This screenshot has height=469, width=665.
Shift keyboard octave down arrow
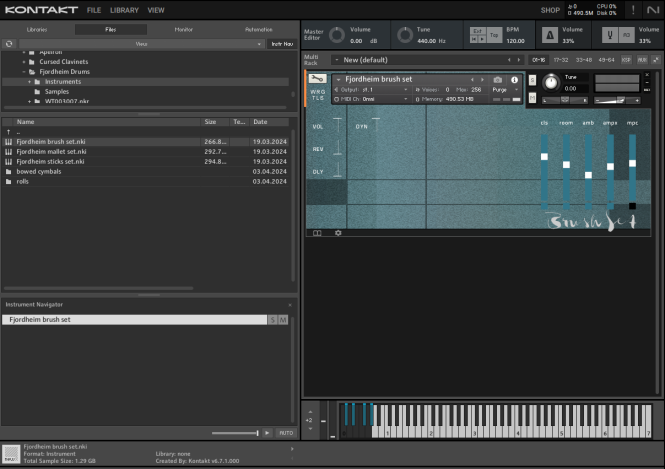pos(310,429)
